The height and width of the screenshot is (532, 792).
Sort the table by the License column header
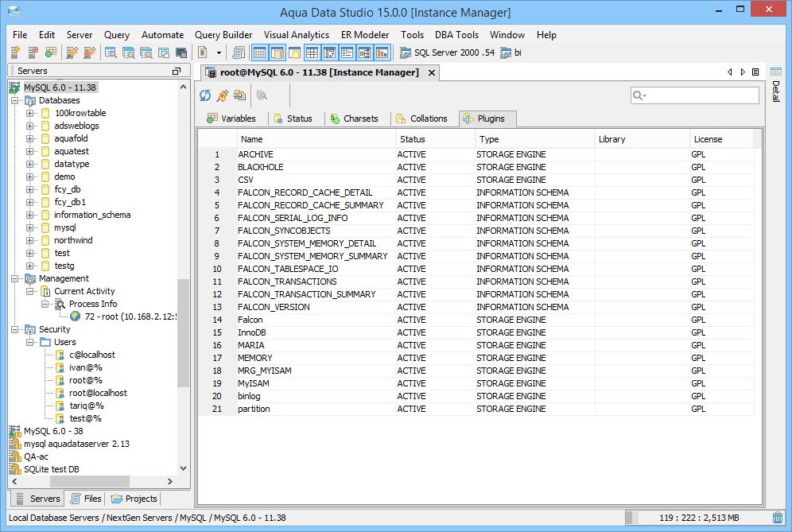pos(721,139)
